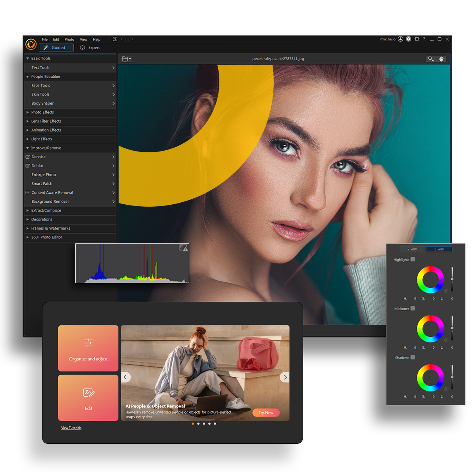Click the AI icon beside Denoise
This screenshot has width=476, height=476.
(x=28, y=157)
